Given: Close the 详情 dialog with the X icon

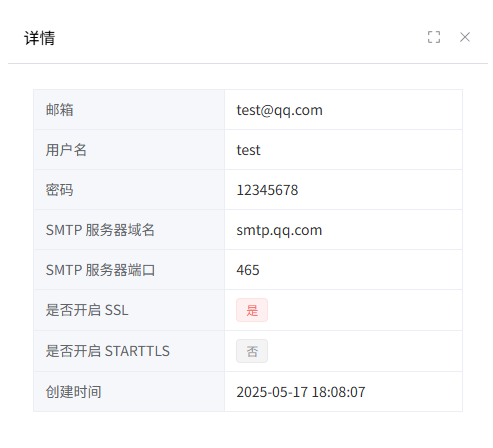Looking at the screenshot, I should click(x=465, y=37).
